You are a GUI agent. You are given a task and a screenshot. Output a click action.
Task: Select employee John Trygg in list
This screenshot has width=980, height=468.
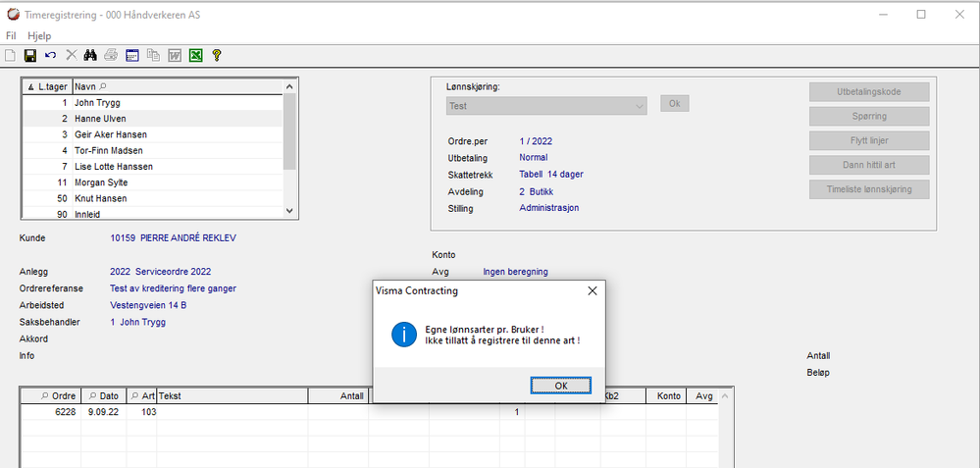[x=153, y=102]
